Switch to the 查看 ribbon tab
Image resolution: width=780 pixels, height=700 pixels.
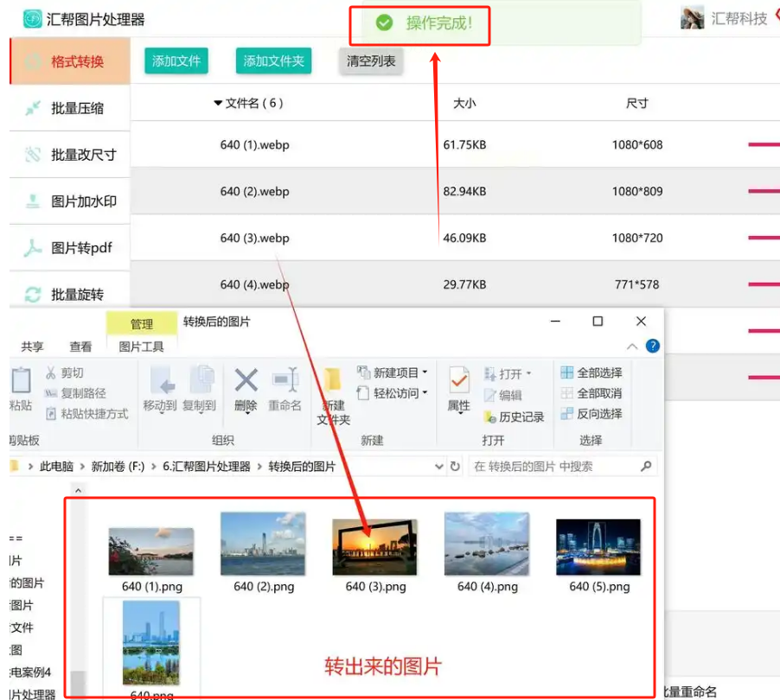pos(80,347)
